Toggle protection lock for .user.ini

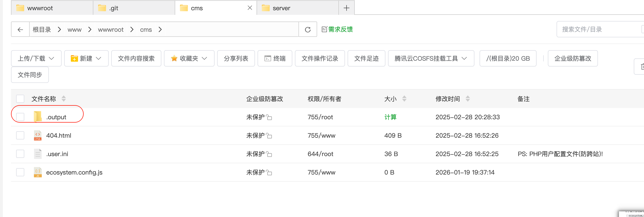(269, 154)
